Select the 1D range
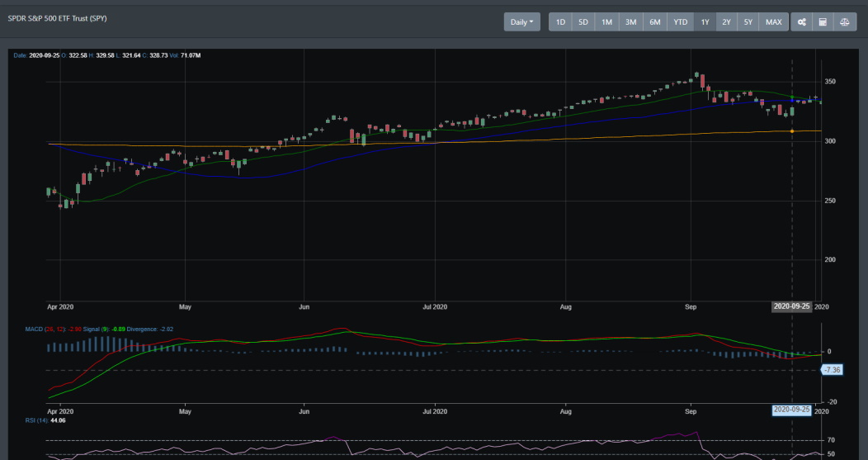The image size is (868, 460). click(560, 22)
